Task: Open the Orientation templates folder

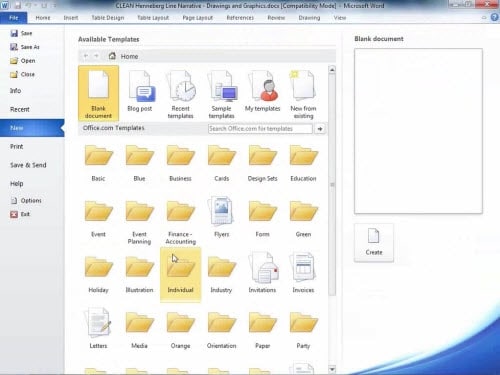Action: point(221,329)
